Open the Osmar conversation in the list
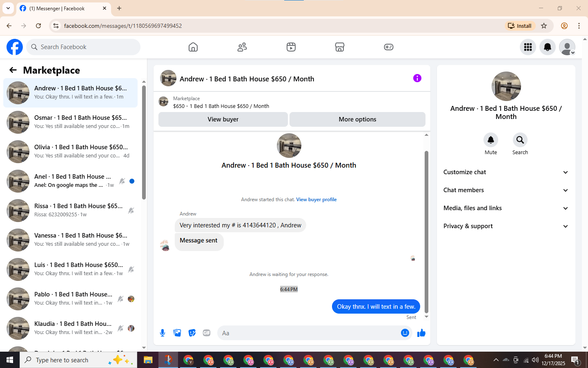 pyautogui.click(x=70, y=122)
